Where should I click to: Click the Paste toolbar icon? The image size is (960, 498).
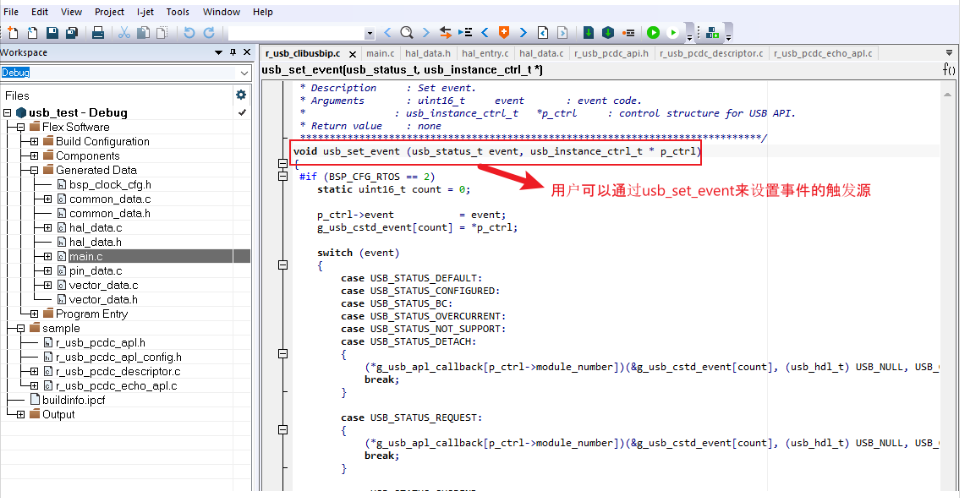click(x=162, y=32)
